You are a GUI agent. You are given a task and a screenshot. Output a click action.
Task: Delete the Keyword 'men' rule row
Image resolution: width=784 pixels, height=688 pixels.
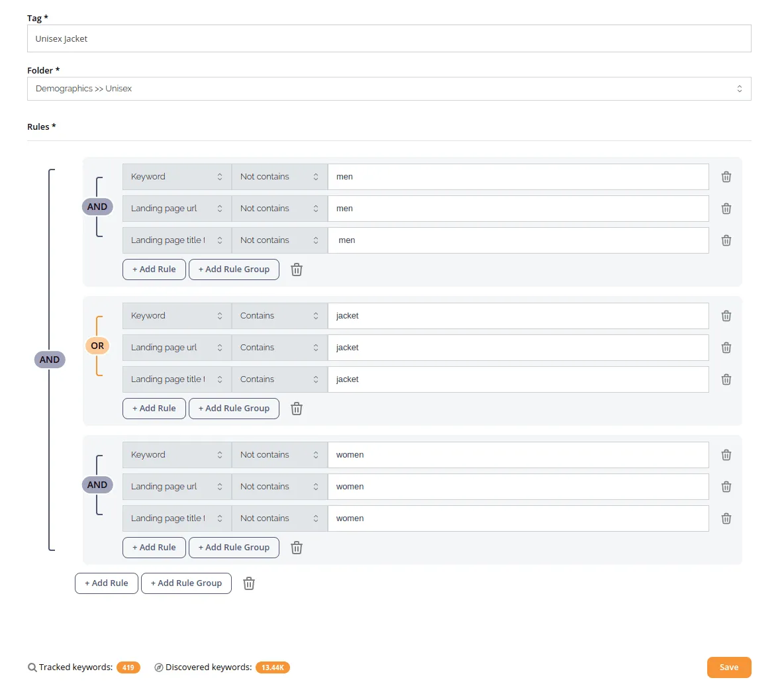(x=726, y=177)
